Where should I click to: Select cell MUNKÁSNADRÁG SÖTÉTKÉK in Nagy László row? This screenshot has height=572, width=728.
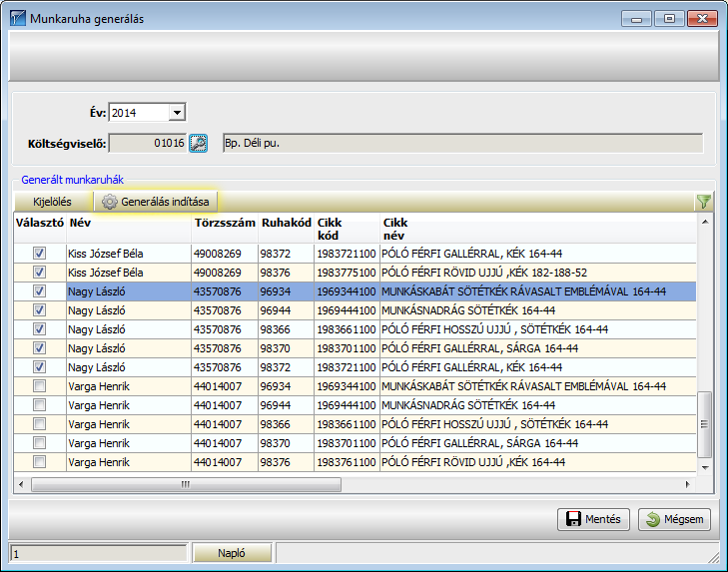tap(538, 310)
